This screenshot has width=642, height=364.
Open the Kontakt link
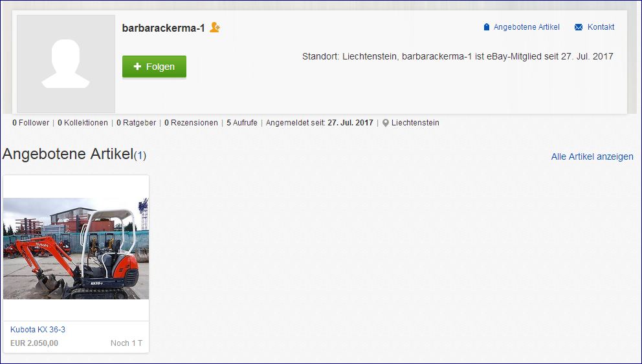601,27
